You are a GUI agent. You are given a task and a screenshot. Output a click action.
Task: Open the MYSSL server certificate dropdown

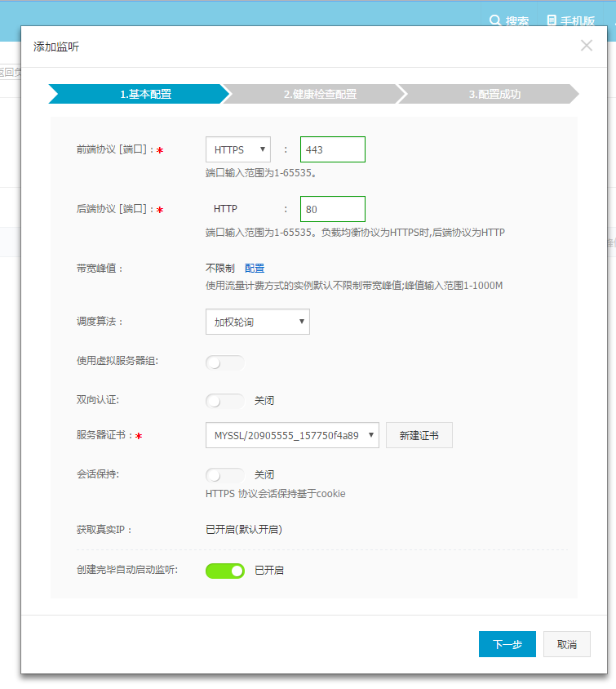291,435
